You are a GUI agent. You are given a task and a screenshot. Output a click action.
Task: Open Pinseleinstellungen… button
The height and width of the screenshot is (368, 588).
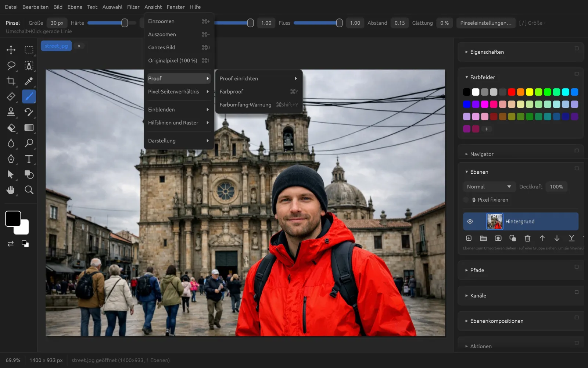(x=486, y=23)
